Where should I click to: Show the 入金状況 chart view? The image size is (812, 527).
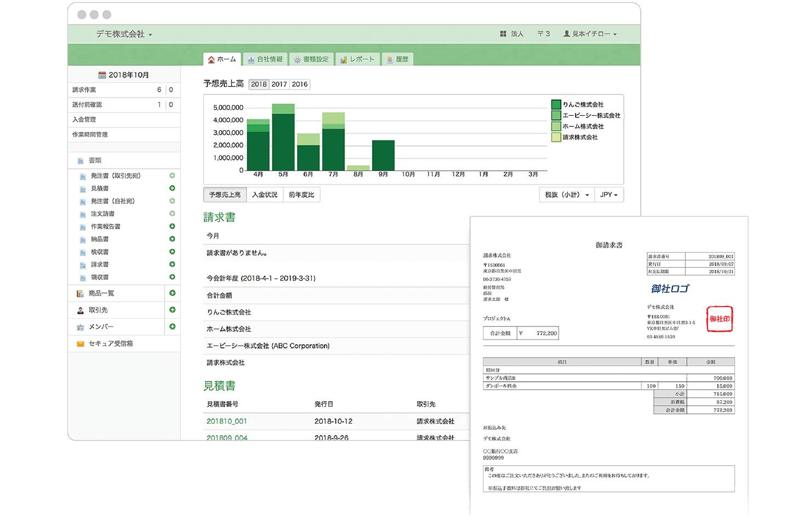tap(265, 195)
